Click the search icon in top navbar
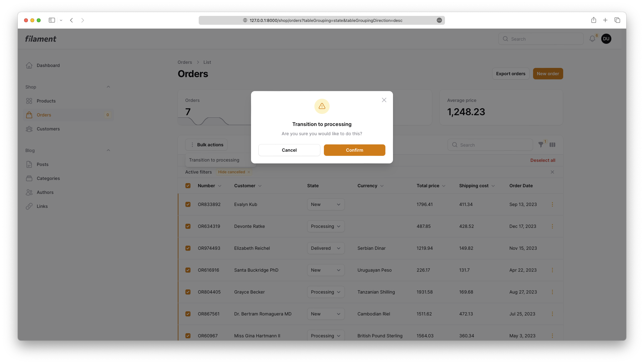 point(505,38)
